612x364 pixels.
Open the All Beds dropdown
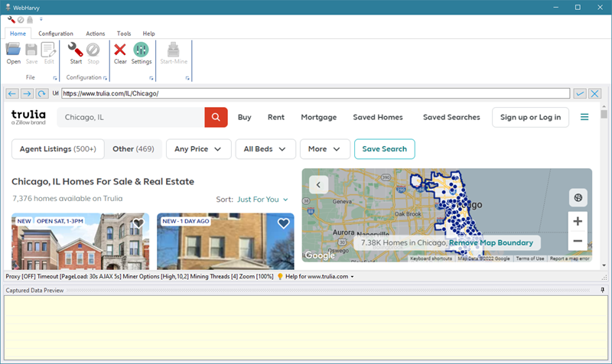pos(265,149)
